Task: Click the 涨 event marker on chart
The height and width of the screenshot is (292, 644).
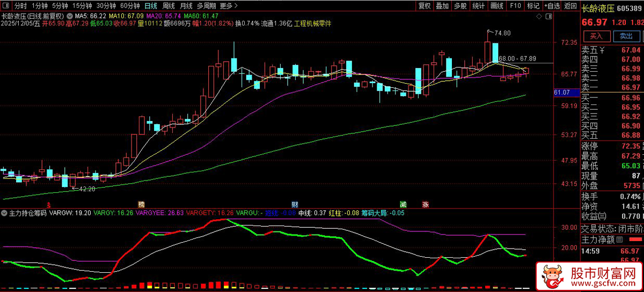Action: tap(425, 204)
